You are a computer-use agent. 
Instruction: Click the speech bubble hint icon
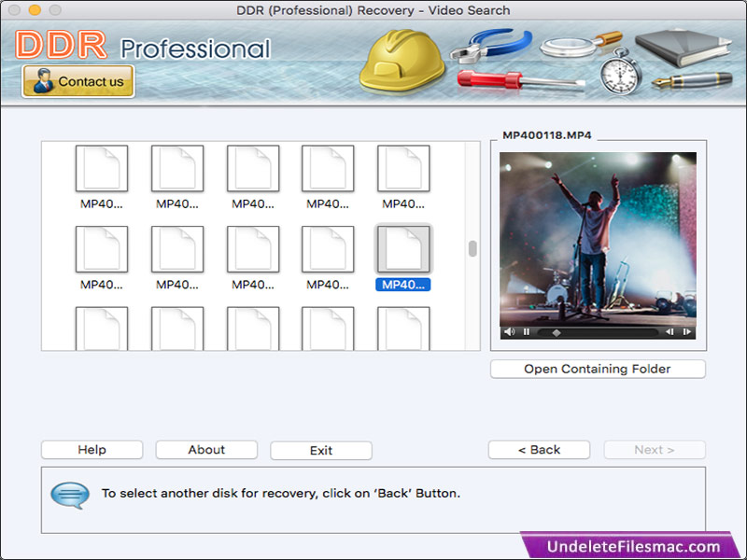[x=70, y=494]
